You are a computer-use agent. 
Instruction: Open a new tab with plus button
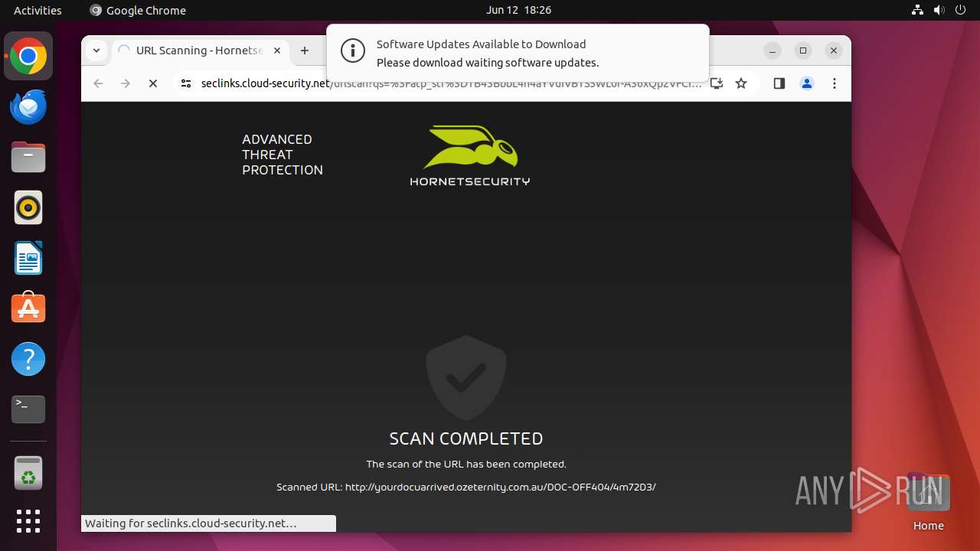[305, 51]
